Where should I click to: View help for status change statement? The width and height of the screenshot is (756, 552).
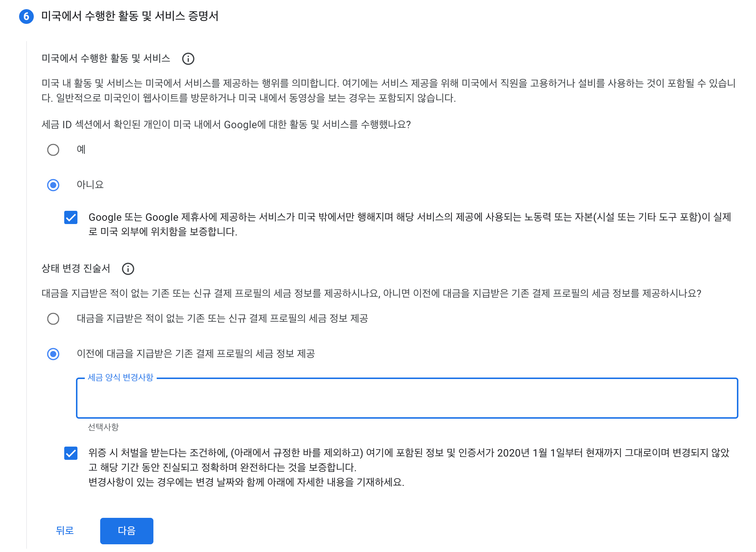coord(127,269)
